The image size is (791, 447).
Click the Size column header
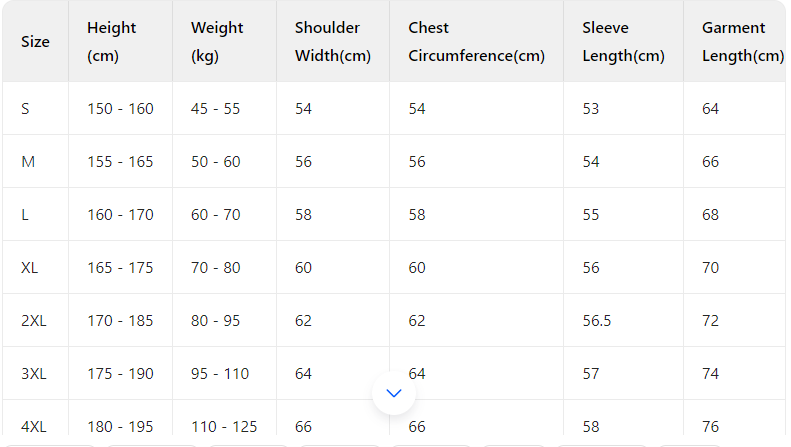pos(35,42)
